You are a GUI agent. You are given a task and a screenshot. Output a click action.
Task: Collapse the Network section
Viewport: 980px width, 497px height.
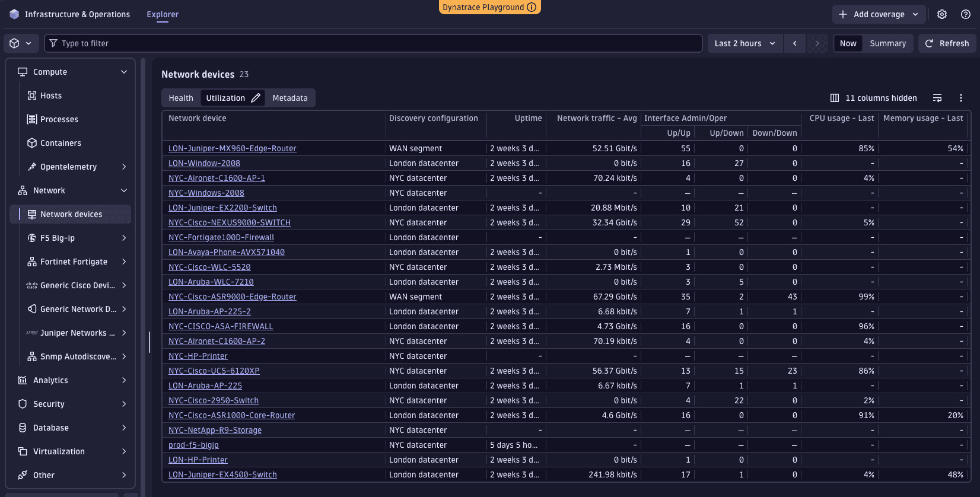point(124,190)
